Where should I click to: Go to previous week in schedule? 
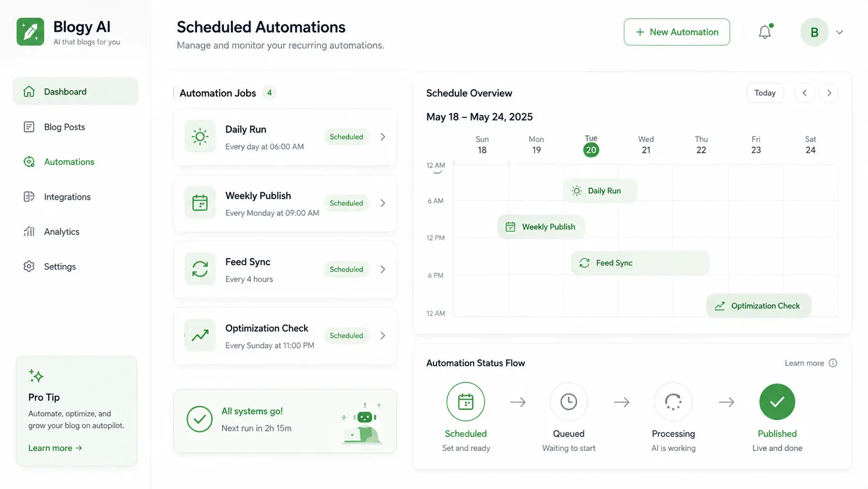[x=805, y=93]
